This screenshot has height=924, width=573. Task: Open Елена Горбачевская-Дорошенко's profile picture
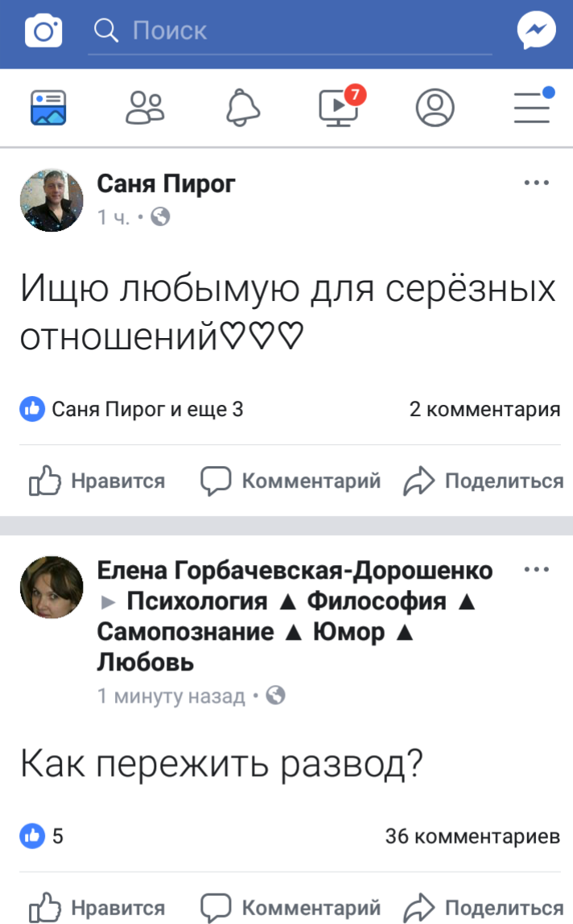tap(52, 588)
